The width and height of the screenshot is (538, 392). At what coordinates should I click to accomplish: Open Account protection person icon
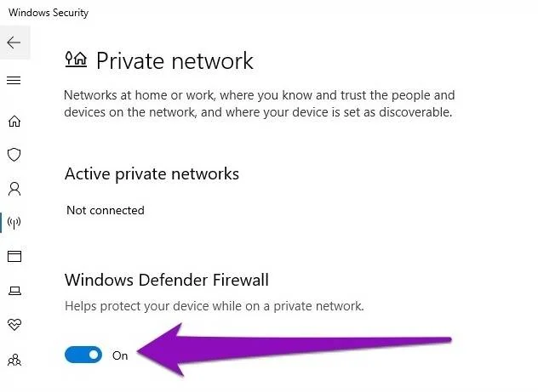pos(14,189)
